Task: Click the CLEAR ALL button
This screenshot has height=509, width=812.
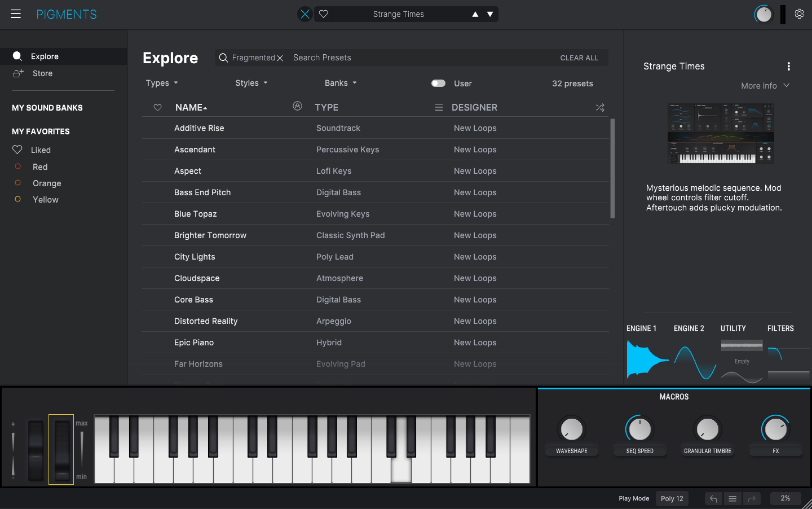Action: 579,58
